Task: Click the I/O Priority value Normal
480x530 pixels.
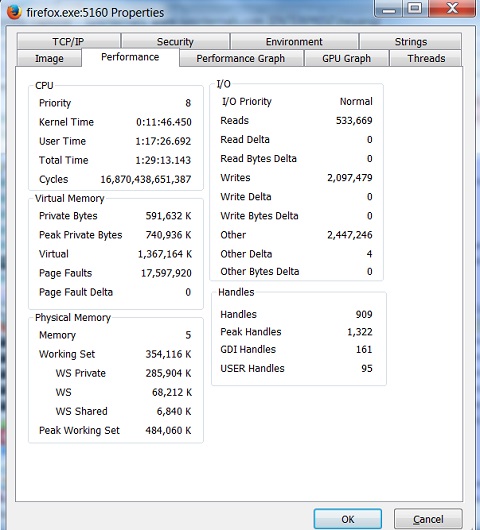Action: point(356,101)
